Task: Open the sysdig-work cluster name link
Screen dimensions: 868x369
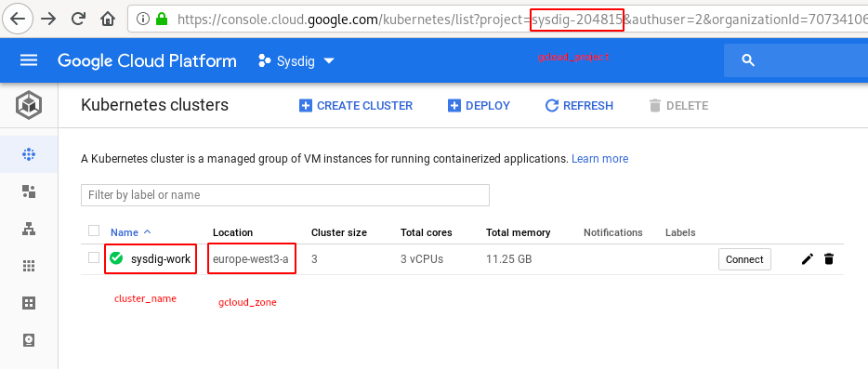Action: 161,258
